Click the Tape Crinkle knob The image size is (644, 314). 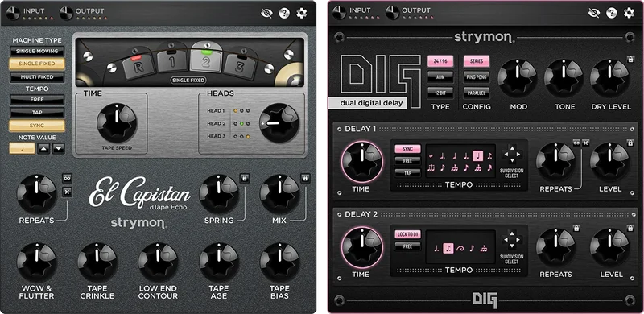tap(97, 262)
